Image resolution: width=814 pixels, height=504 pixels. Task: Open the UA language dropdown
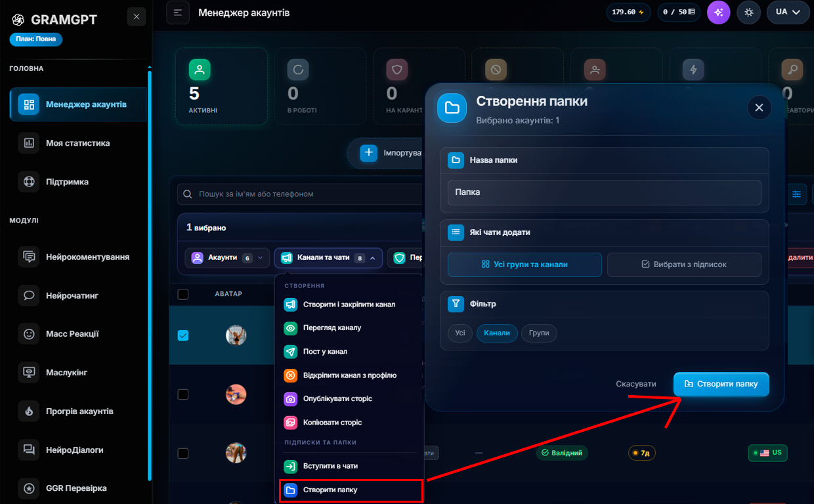point(788,12)
